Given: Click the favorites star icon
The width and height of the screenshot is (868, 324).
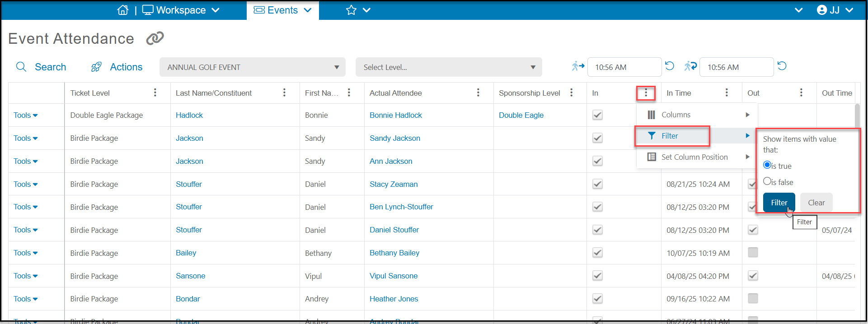Looking at the screenshot, I should (x=351, y=10).
